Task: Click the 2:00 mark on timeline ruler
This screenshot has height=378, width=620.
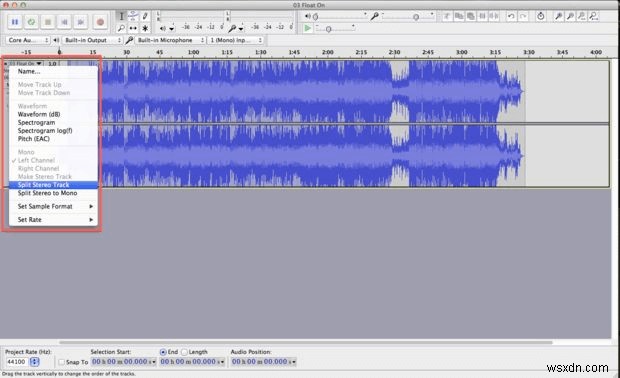Action: 327,52
